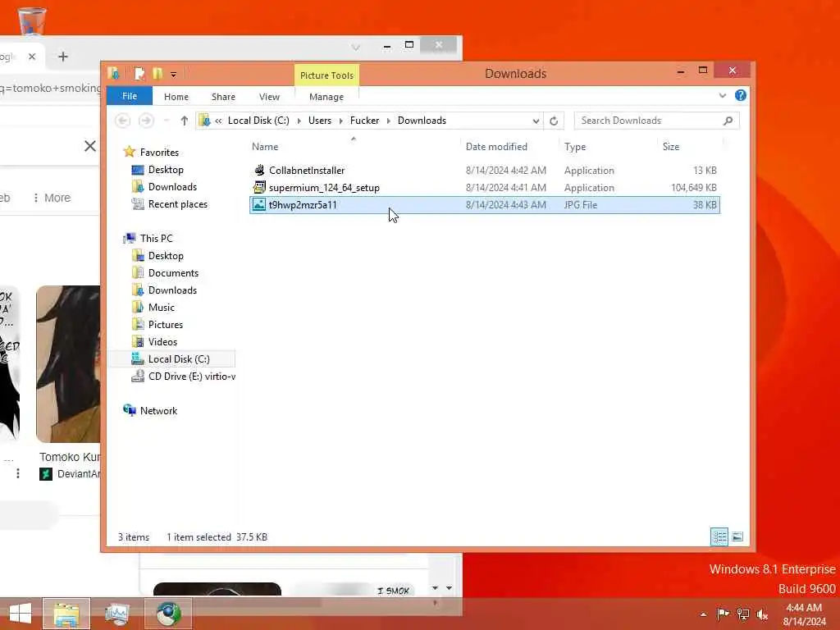The image size is (840, 630).
Task: Select Network in the navigation pane
Action: 158,411
